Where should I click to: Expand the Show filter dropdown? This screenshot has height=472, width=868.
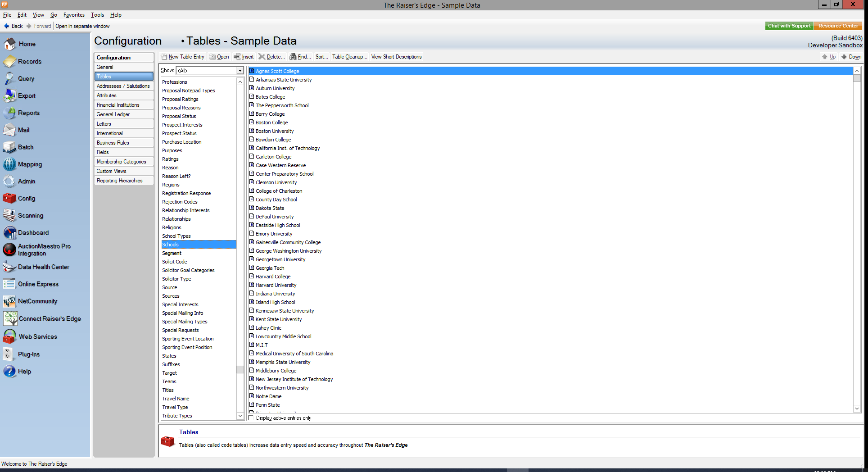(x=240, y=71)
